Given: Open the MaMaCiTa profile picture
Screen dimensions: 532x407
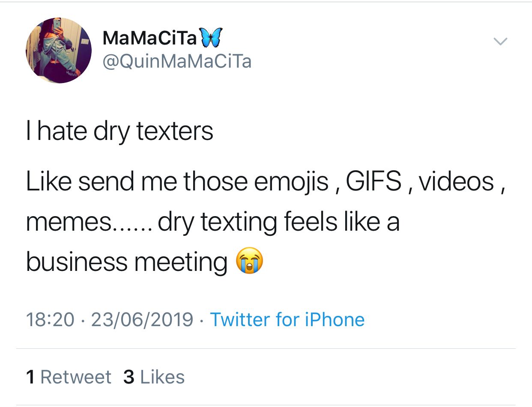Looking at the screenshot, I should tap(59, 51).
